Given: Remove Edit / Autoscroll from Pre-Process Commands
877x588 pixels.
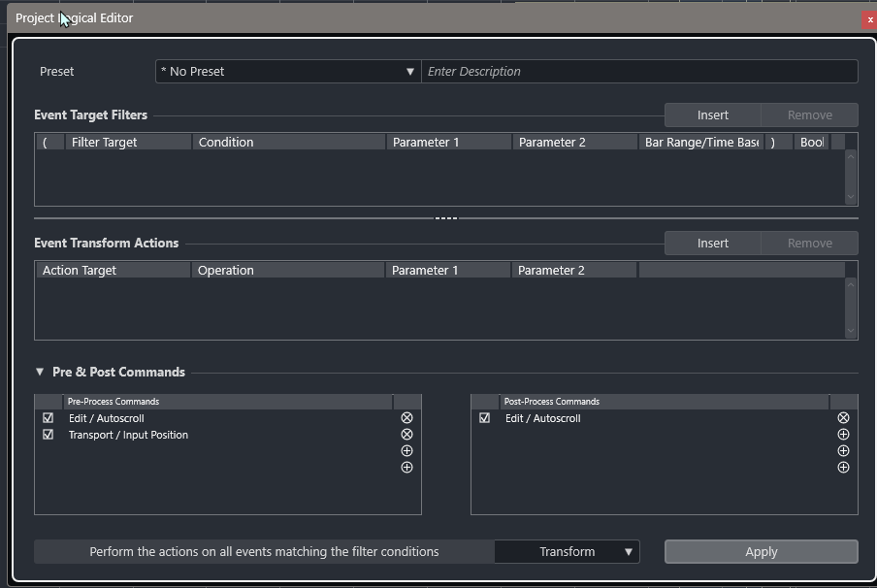Looking at the screenshot, I should [x=406, y=418].
